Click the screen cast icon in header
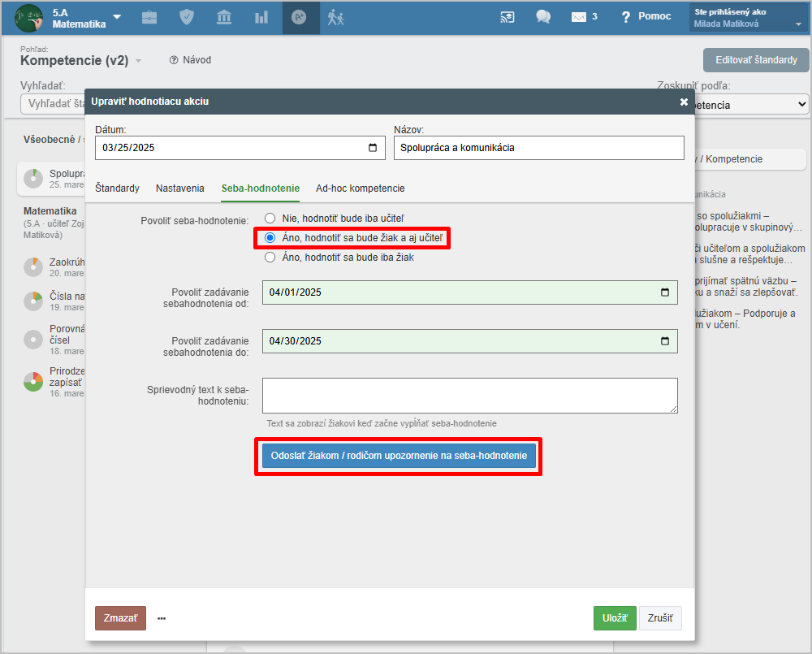 tap(508, 17)
